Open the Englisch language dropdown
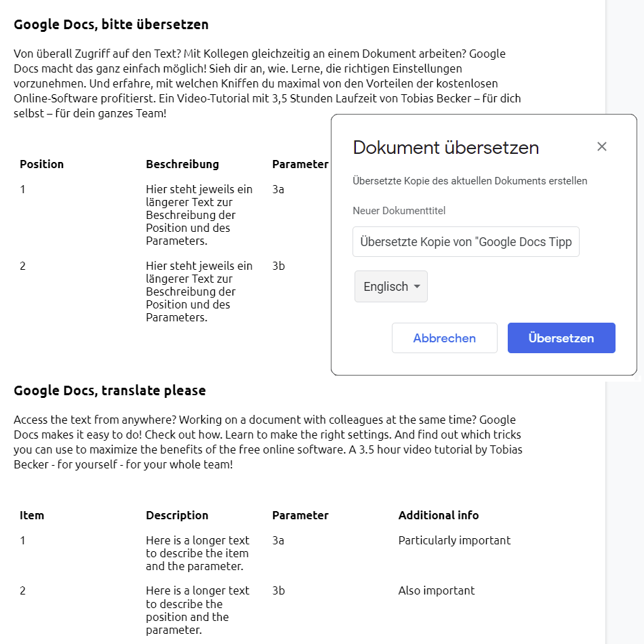This screenshot has width=644, height=644. (391, 287)
